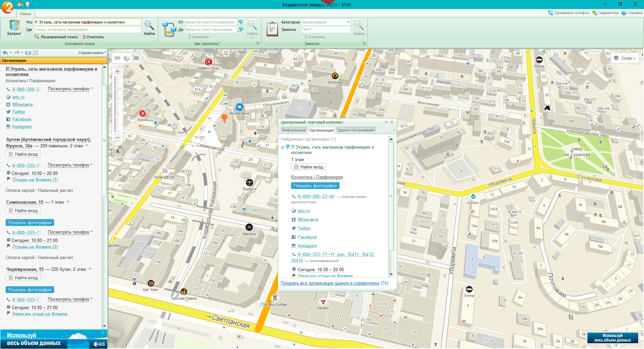Open the Справка help icon

pyautogui.click(x=624, y=13)
